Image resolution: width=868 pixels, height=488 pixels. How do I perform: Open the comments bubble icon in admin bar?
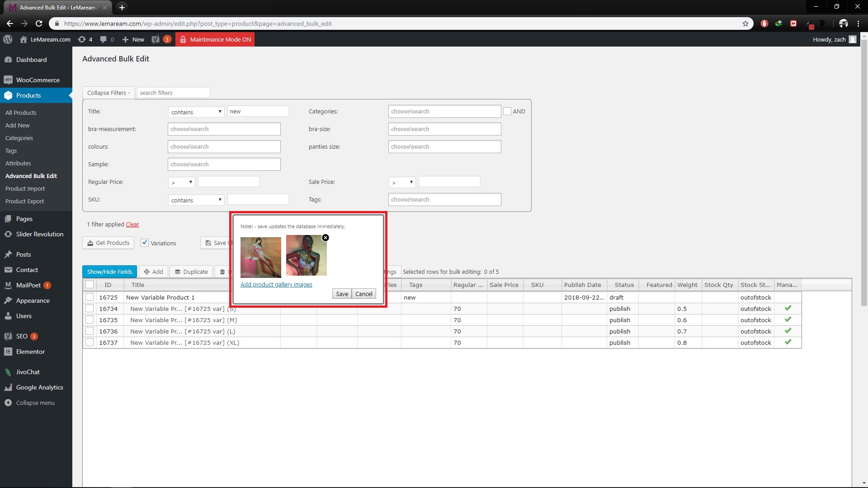(x=107, y=39)
